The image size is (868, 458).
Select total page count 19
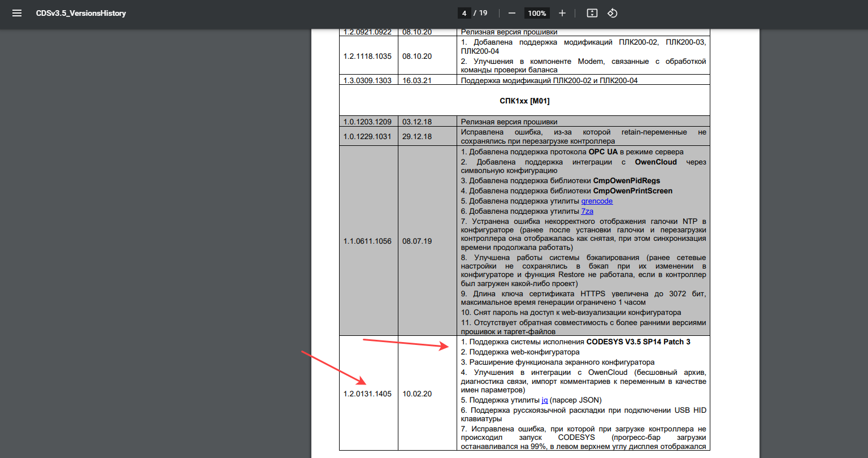click(x=483, y=13)
